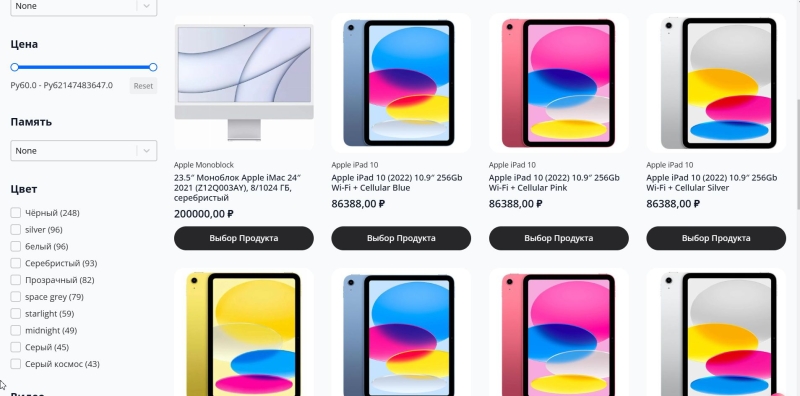Toggle the space grey (79) checkbox
The height and width of the screenshot is (396, 800).
(x=16, y=297)
